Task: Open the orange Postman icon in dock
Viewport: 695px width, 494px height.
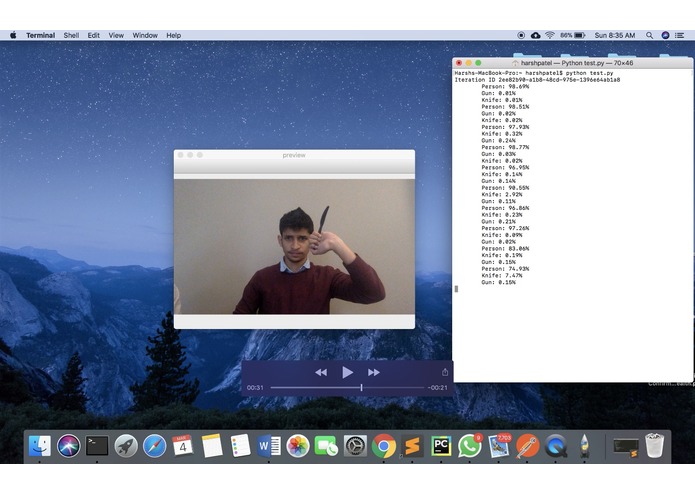Action: pos(527,446)
